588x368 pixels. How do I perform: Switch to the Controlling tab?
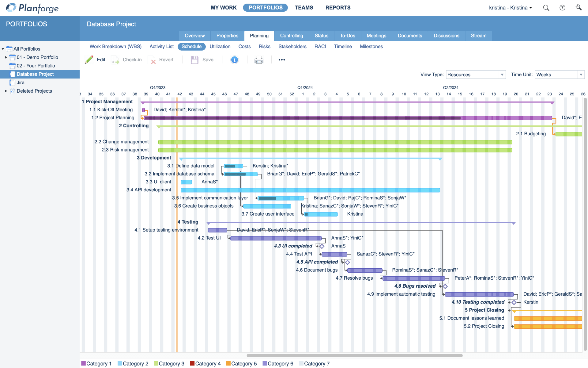click(x=292, y=36)
